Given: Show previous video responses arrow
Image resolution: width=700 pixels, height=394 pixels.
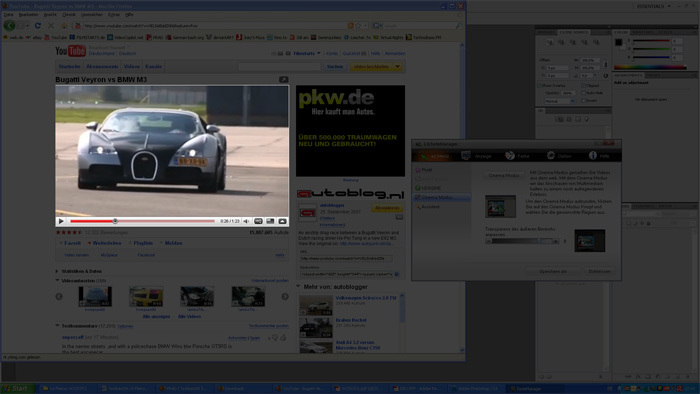Looking at the screenshot, I should coord(59,297).
